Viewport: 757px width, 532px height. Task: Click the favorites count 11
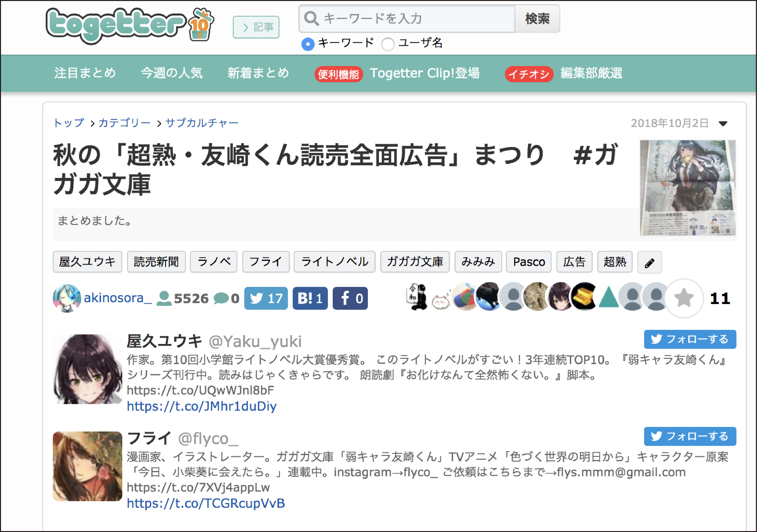[x=720, y=298]
